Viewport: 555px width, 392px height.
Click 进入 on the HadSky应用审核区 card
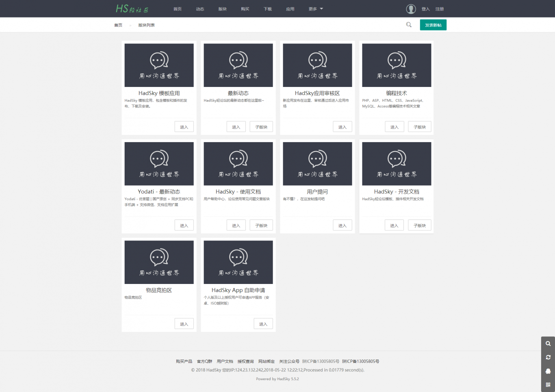coord(343,127)
